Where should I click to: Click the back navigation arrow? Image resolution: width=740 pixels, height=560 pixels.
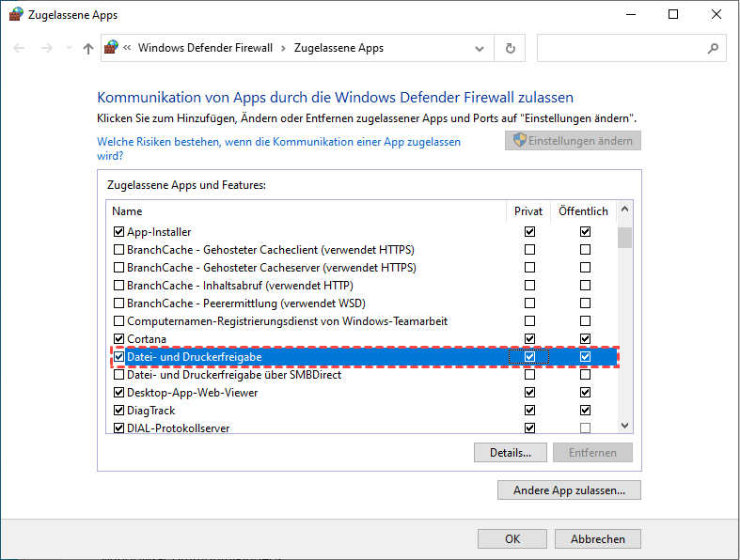pyautogui.click(x=20, y=48)
